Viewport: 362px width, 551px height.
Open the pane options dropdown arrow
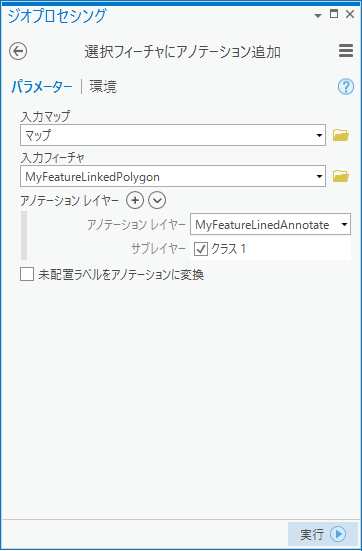pyautogui.click(x=318, y=15)
